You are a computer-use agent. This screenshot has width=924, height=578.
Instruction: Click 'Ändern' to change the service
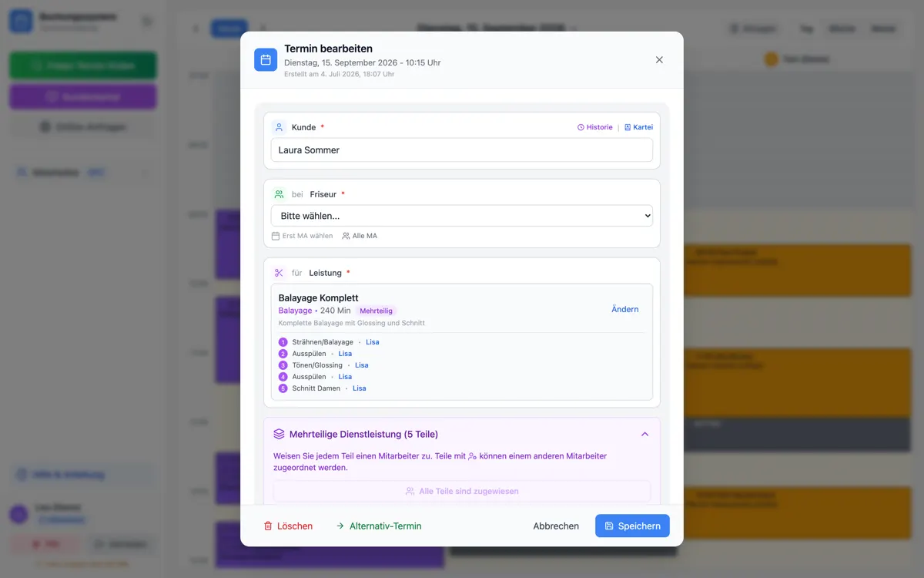click(x=625, y=309)
